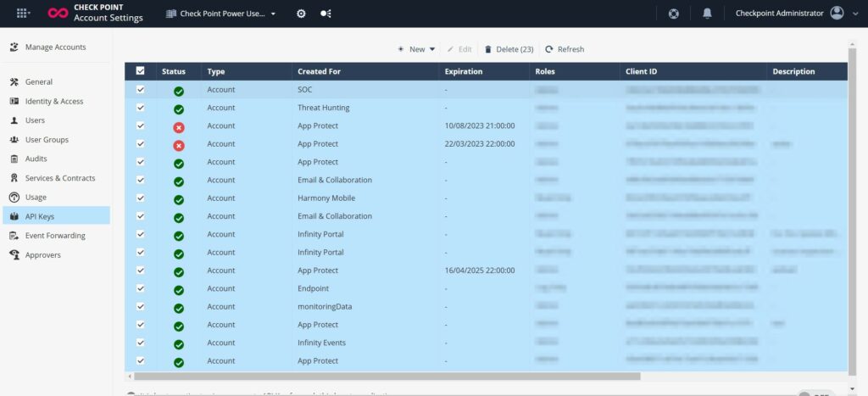The image size is (868, 396).
Task: Click the red error status icon for 10/08/2023 row
Action: (179, 127)
